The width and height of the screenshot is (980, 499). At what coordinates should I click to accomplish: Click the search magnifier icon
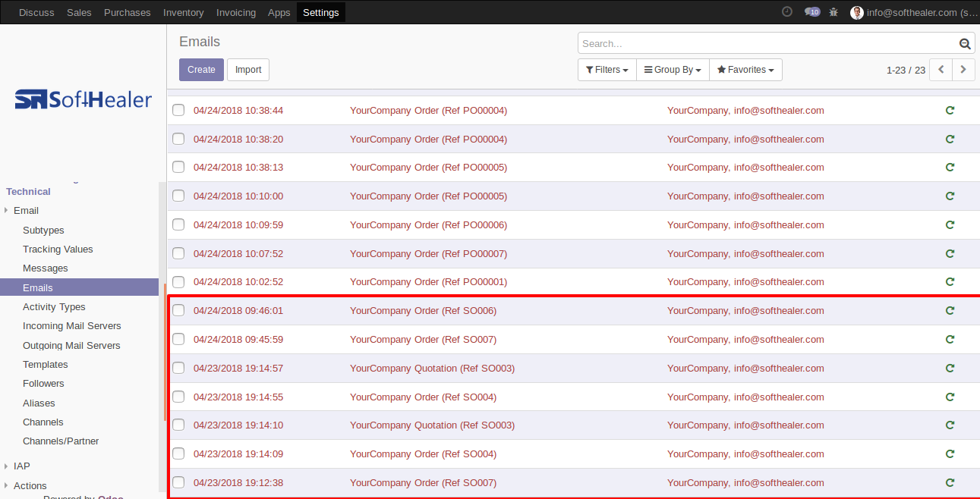[965, 44]
